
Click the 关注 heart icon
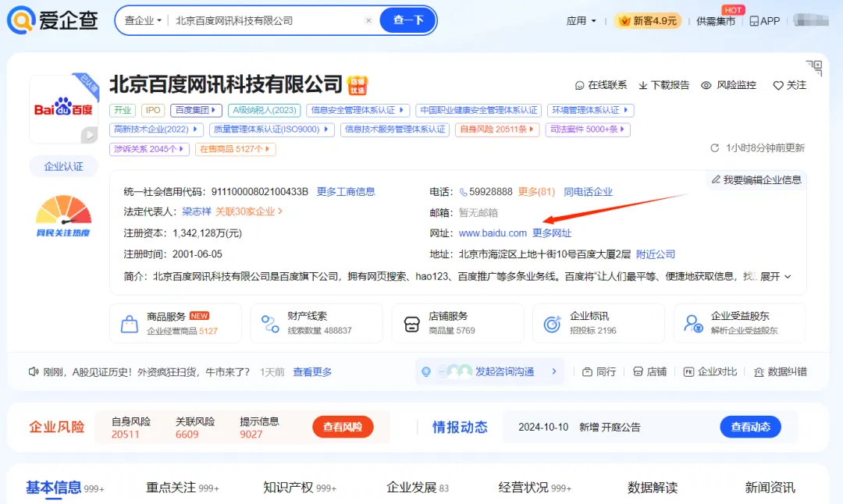[777, 85]
